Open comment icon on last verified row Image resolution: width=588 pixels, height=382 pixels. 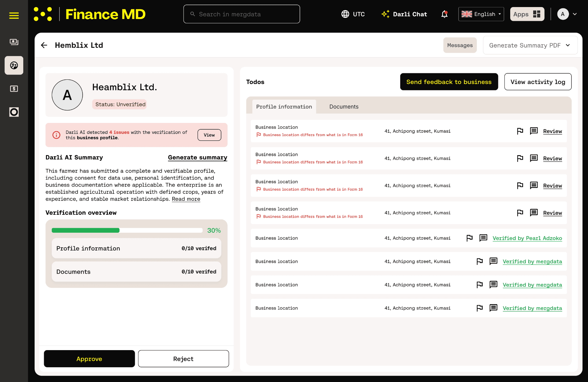click(x=493, y=308)
